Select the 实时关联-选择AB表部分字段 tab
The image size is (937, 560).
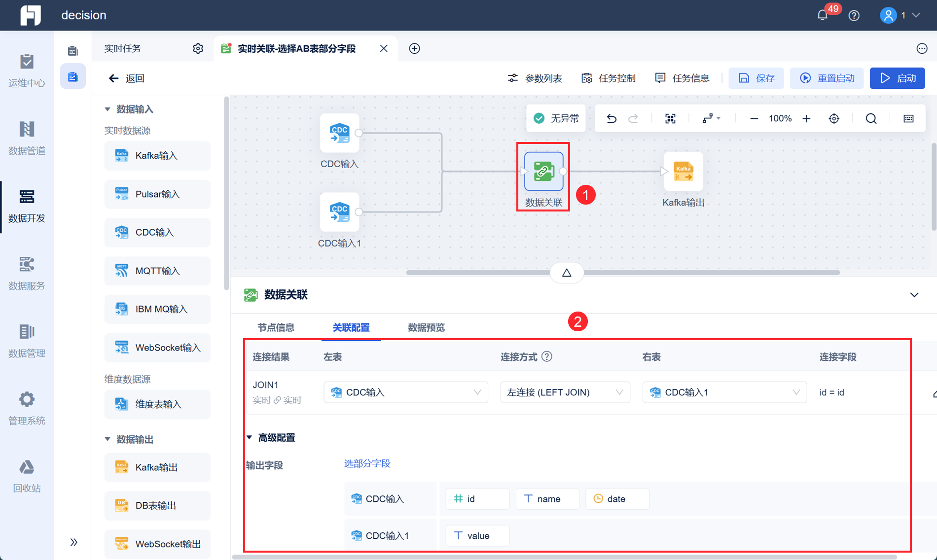tap(296, 48)
